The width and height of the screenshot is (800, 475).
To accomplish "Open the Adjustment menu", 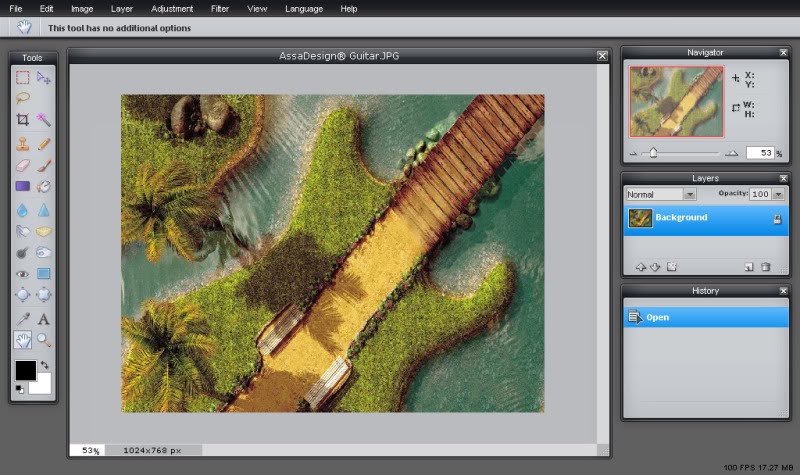I will pos(172,8).
